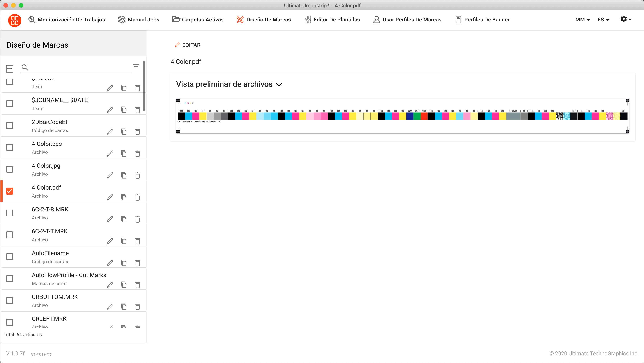The width and height of the screenshot is (644, 363).
Task: Open Usar Perfiles De Marcas
Action: 407,20
